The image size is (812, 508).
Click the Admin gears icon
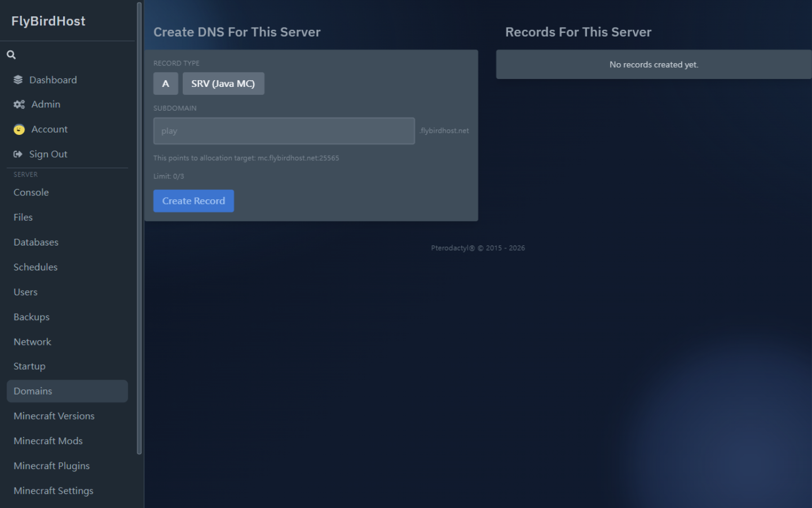pos(19,104)
